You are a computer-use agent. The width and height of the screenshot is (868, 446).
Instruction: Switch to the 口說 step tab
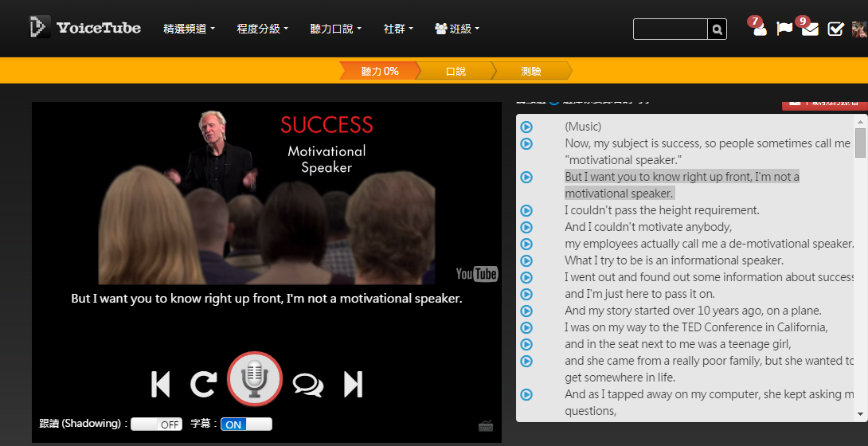456,71
